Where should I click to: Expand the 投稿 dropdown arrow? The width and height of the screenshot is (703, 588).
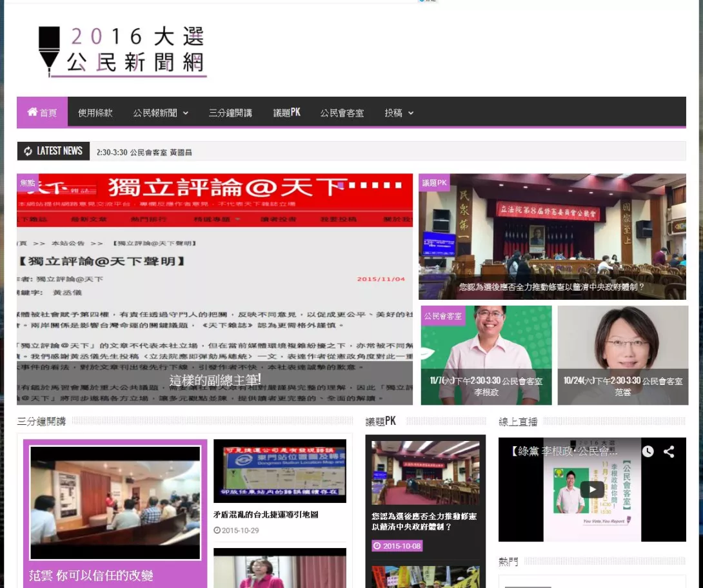pyautogui.click(x=411, y=113)
